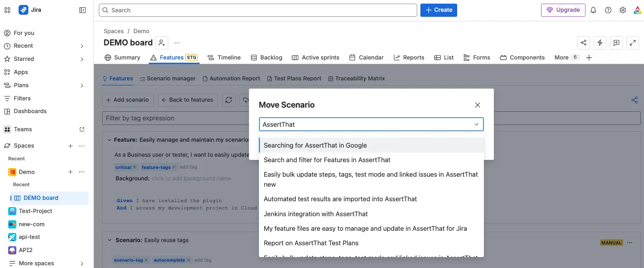Choose Report on AssertThat Test Plans option
644x268 pixels.
click(x=371, y=243)
